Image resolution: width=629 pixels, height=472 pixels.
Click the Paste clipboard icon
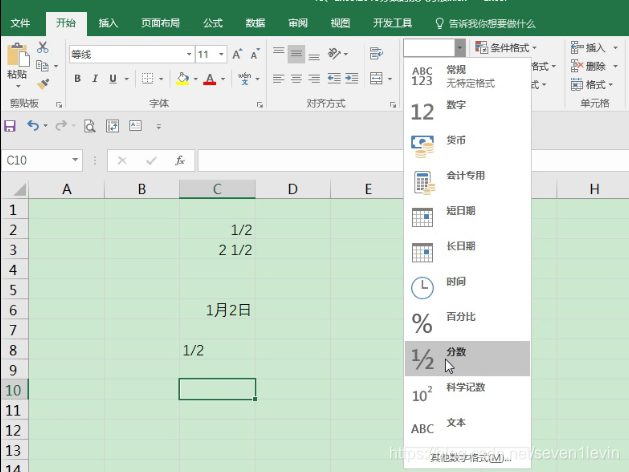pos(17,55)
